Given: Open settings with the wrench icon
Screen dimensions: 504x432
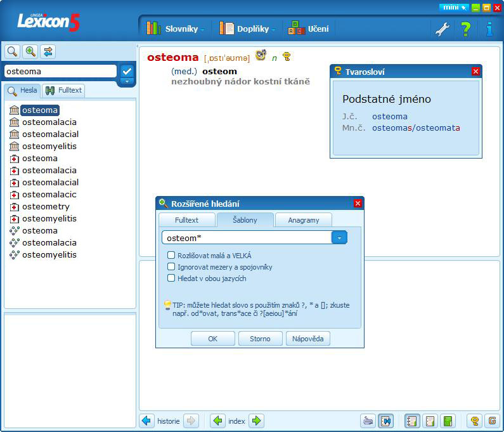Looking at the screenshot, I should [x=443, y=29].
